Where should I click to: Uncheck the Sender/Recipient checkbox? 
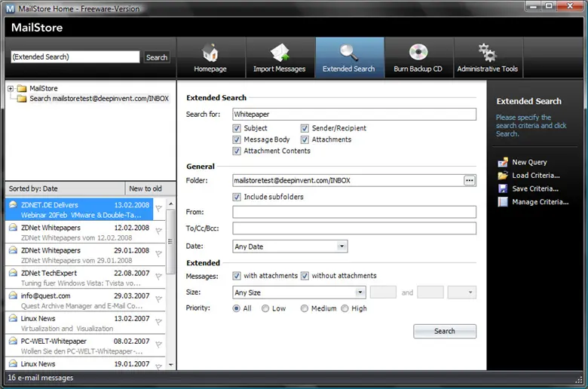(x=305, y=128)
